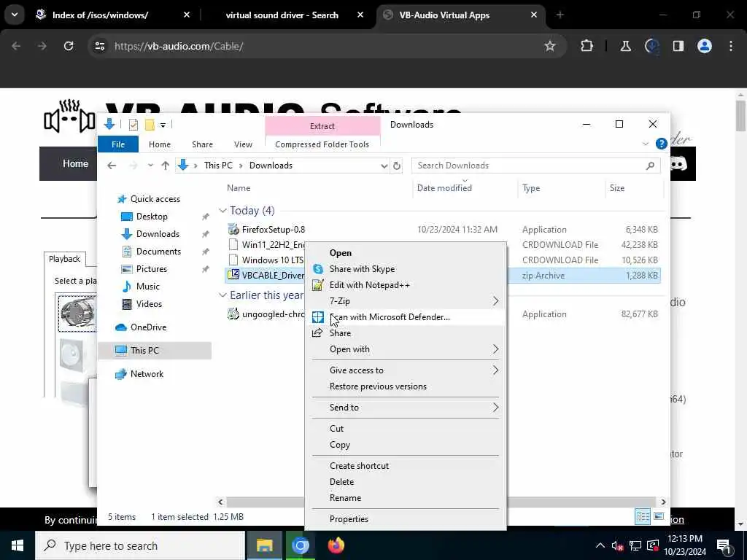Open address bar history dropdown

384,166
